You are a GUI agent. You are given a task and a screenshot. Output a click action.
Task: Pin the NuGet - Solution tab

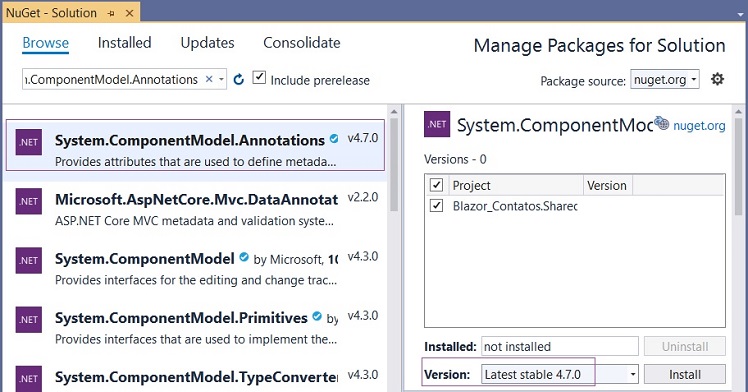pos(111,13)
